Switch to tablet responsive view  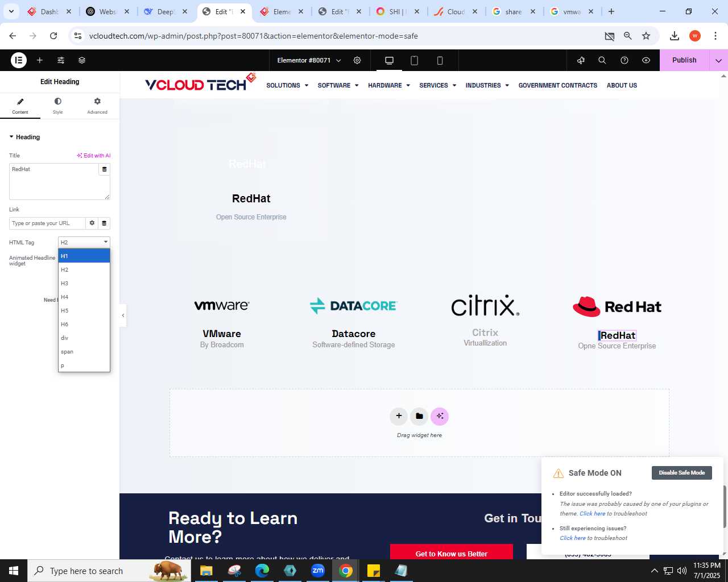415,60
